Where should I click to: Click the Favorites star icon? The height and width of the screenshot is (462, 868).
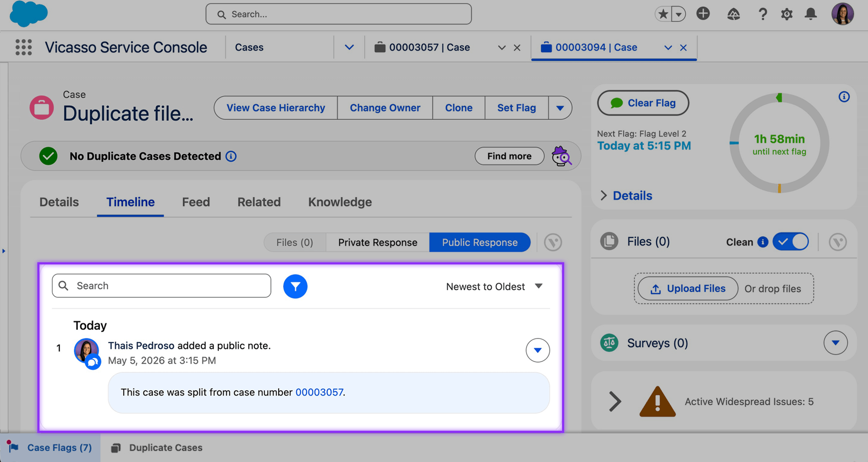663,14
